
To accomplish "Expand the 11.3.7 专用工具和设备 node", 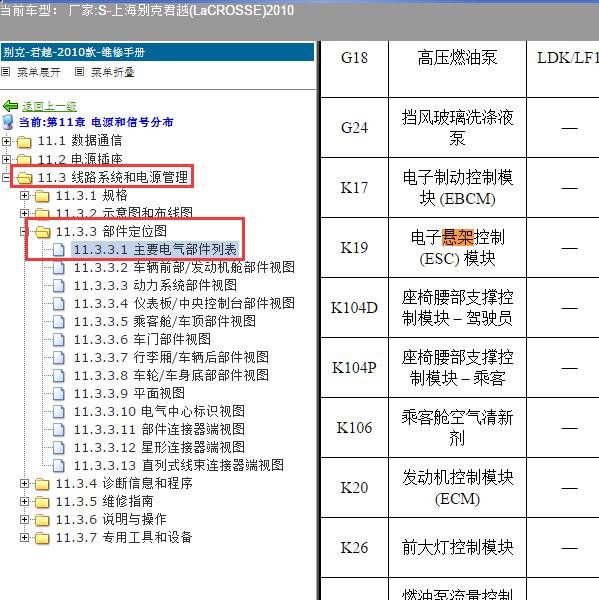I will point(24,538).
